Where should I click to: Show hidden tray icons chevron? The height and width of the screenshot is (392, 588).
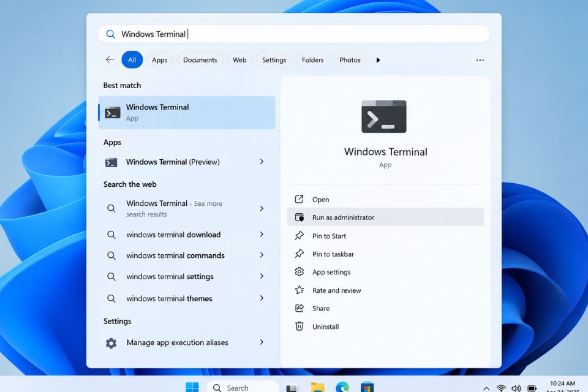[486, 388]
